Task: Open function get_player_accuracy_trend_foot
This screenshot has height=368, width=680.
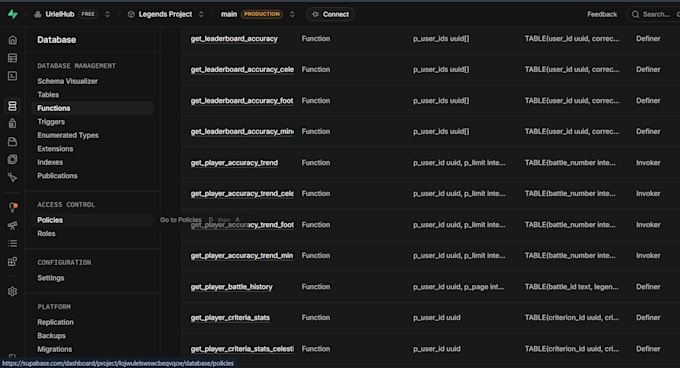Action: (x=242, y=225)
